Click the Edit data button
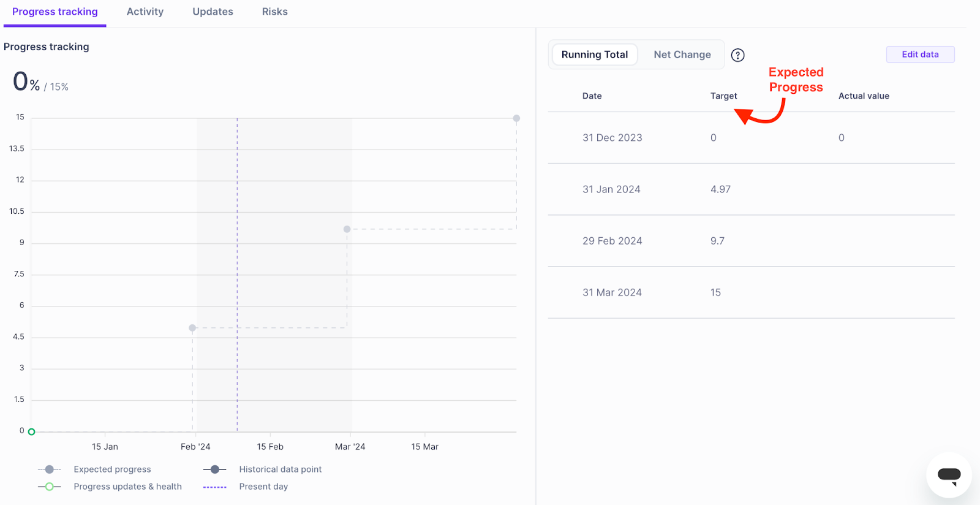This screenshot has height=505, width=980. coord(920,55)
